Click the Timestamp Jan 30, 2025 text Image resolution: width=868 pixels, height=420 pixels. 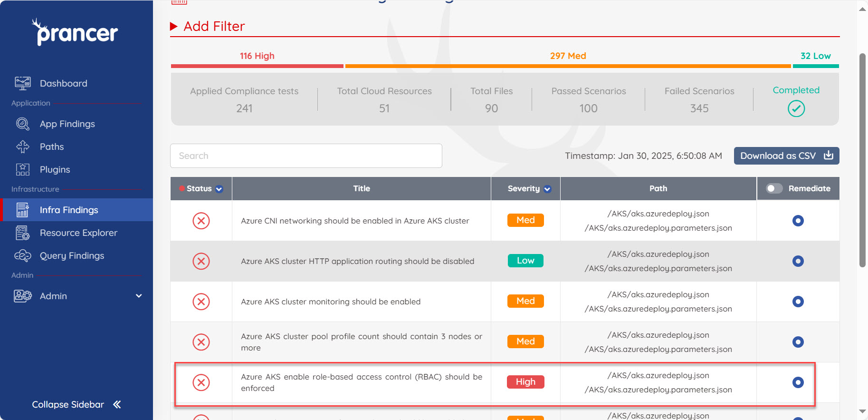pyautogui.click(x=643, y=156)
